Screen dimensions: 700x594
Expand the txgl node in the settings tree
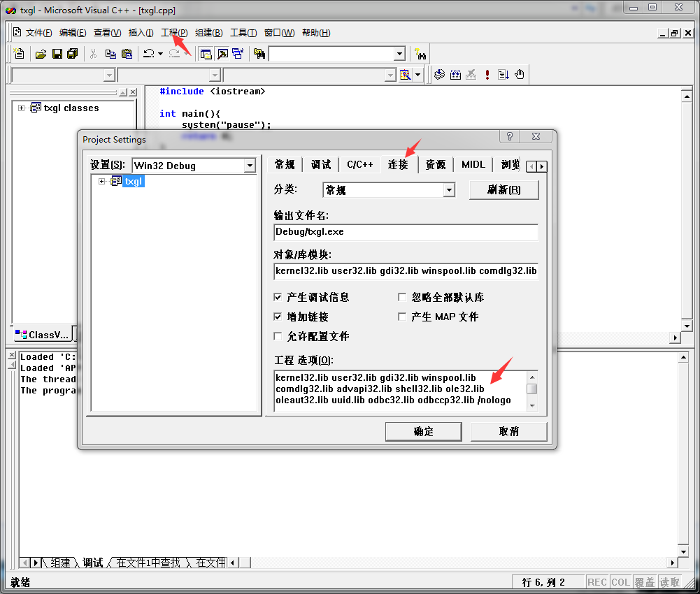101,180
